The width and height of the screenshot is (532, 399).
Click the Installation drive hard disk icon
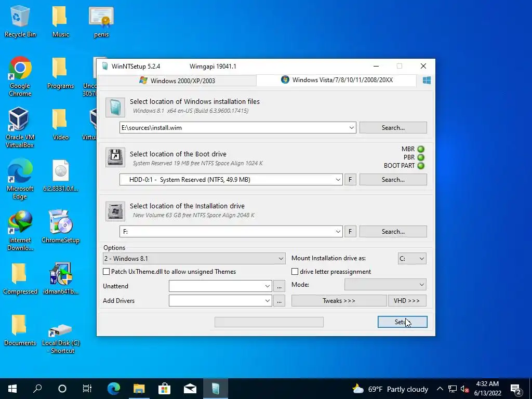coord(115,211)
